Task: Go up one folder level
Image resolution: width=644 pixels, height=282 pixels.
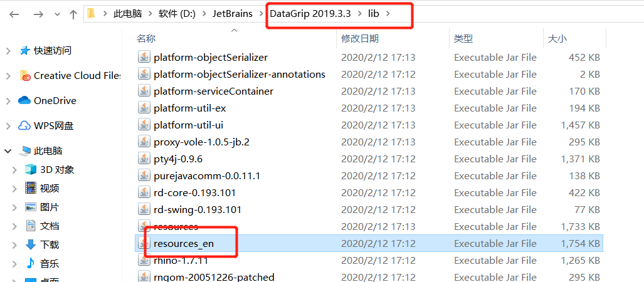Action: pyautogui.click(x=73, y=14)
